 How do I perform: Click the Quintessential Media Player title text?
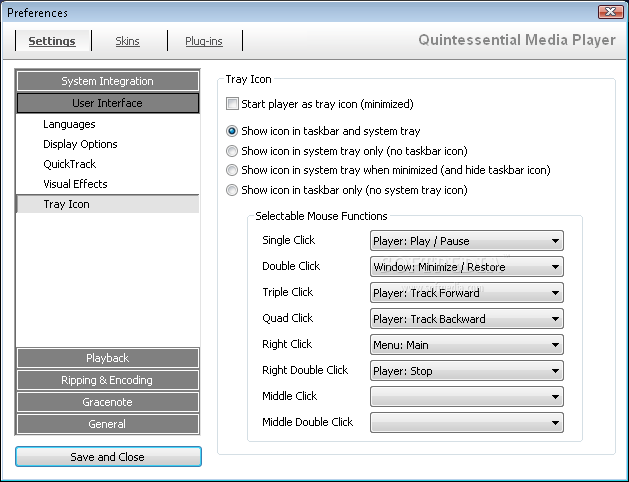coord(517,40)
